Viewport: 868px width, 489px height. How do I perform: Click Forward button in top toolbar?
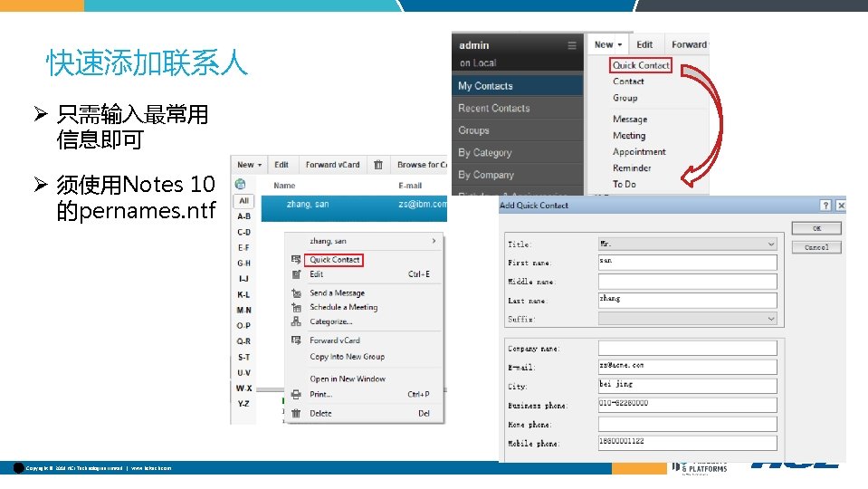[689, 44]
